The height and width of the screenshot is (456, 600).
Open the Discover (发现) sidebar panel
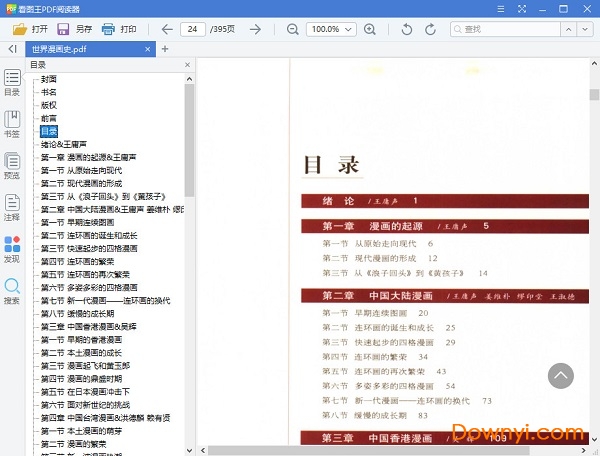point(12,250)
